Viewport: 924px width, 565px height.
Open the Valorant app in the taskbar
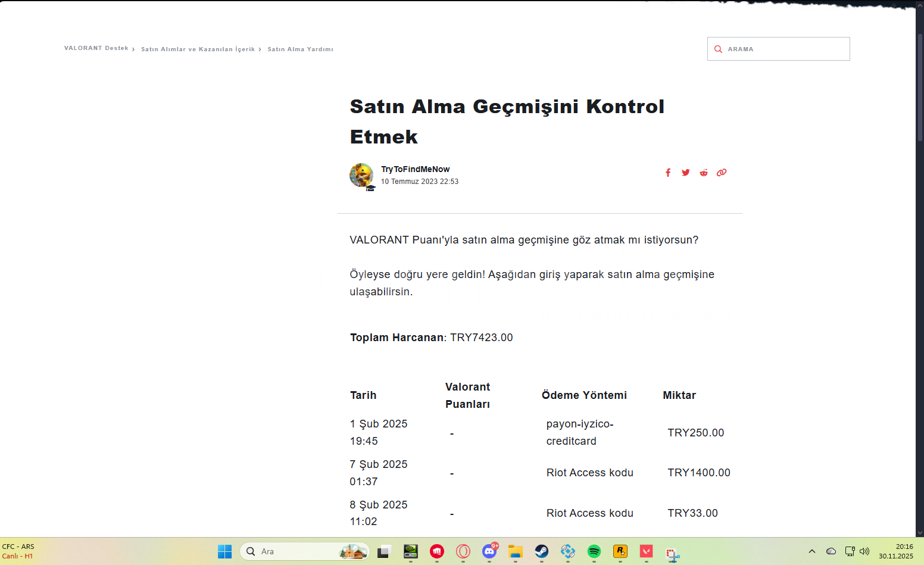646,551
